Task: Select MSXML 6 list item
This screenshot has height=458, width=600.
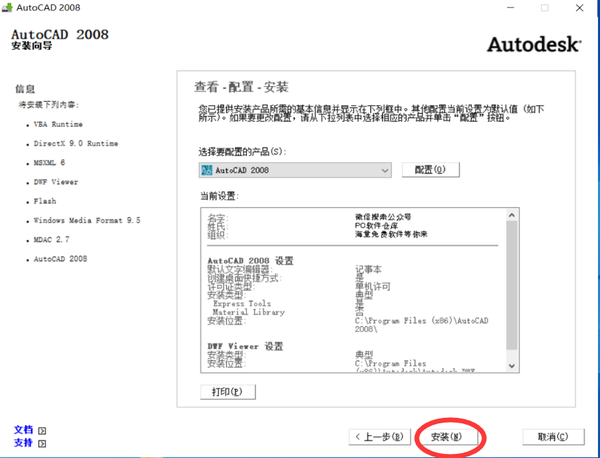Action: click(x=49, y=163)
